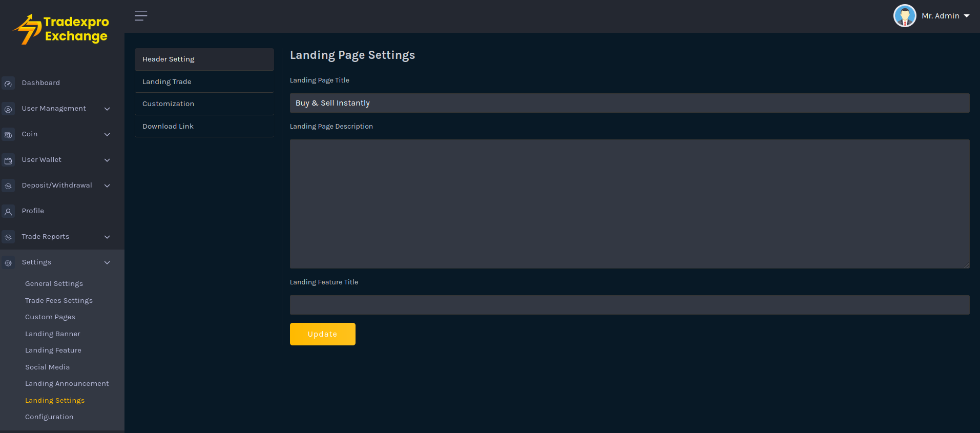The image size is (980, 433).
Task: Collapse the Settings menu chevron
Action: click(107, 262)
